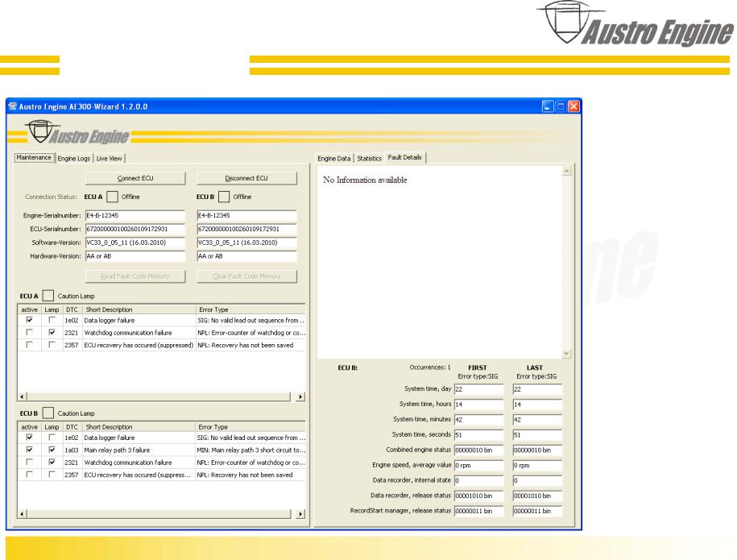The image size is (737, 560).
Task: Toggle Lamp checkbox for ECU A 2357
Action: coord(52,345)
